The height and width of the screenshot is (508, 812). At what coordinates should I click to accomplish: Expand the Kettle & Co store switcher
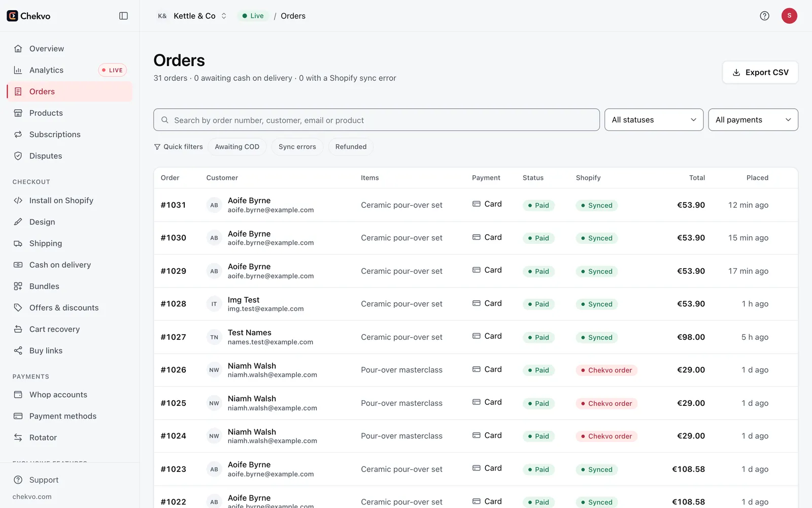(192, 16)
